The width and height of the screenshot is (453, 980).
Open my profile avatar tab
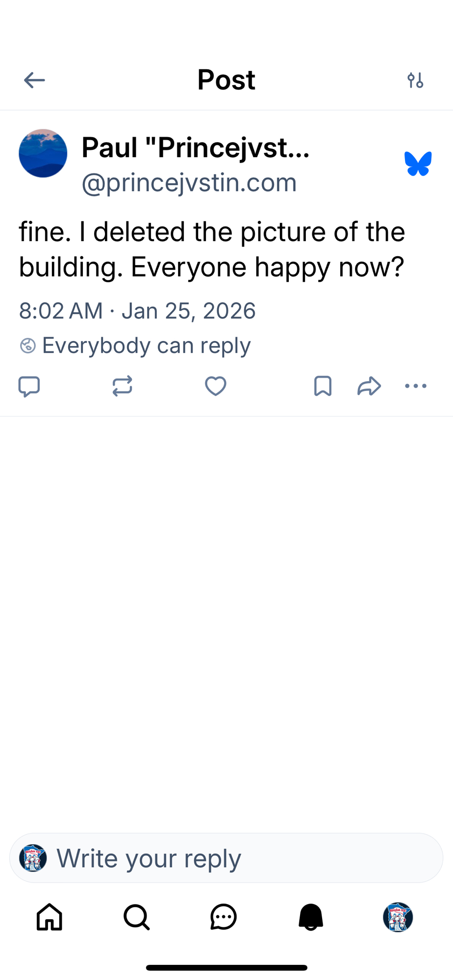click(398, 917)
